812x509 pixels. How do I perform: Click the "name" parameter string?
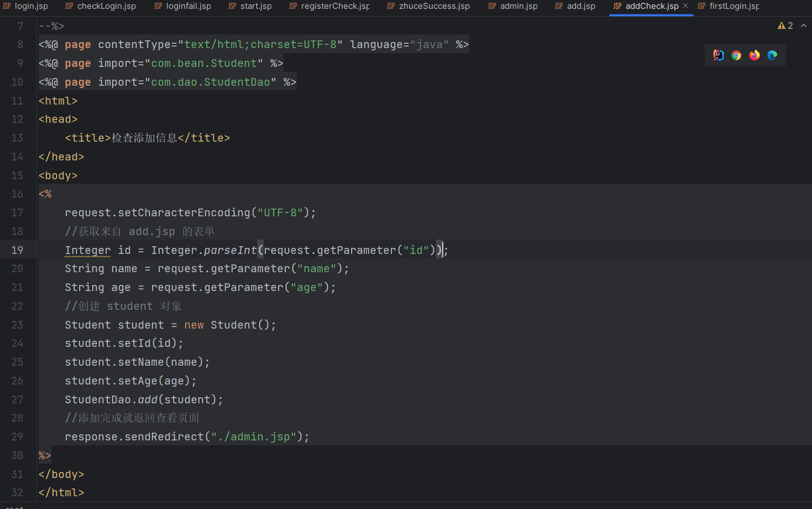(317, 268)
